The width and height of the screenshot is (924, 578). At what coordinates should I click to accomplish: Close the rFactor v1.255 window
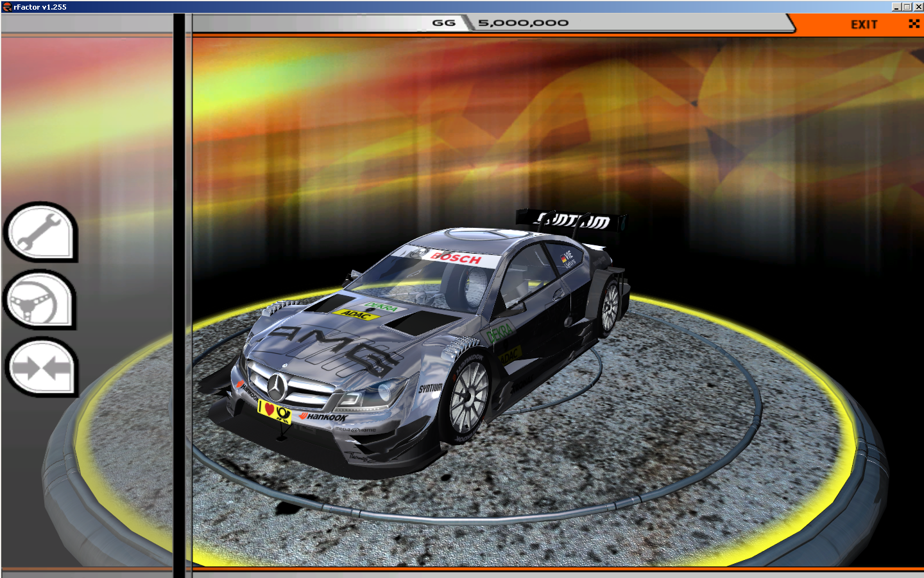tap(918, 7)
